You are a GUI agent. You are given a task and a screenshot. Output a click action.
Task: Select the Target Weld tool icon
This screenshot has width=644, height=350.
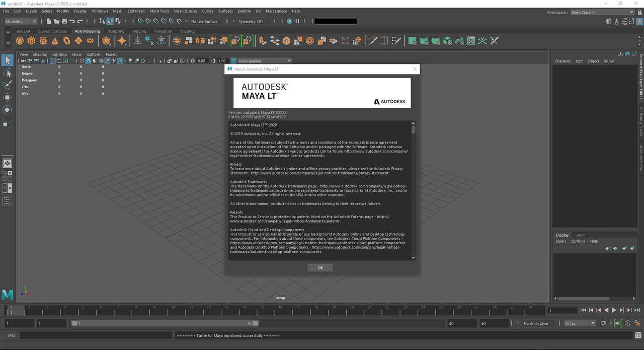[x=384, y=41]
